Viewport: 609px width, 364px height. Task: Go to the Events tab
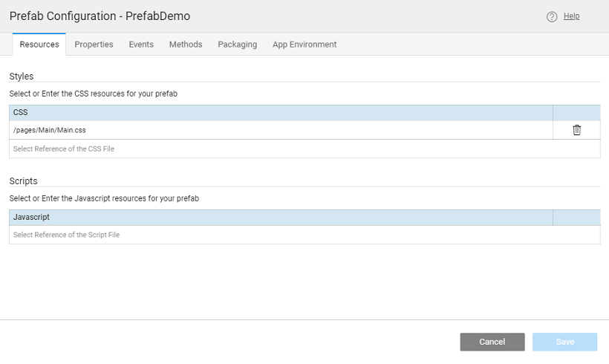click(x=141, y=45)
